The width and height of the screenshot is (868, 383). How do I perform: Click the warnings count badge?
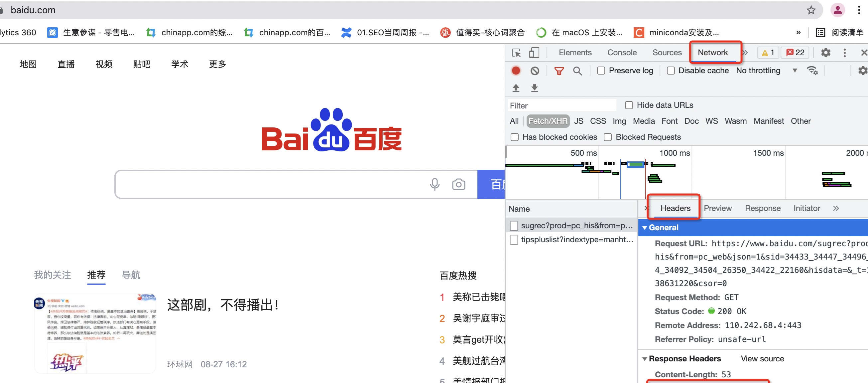pyautogui.click(x=768, y=53)
